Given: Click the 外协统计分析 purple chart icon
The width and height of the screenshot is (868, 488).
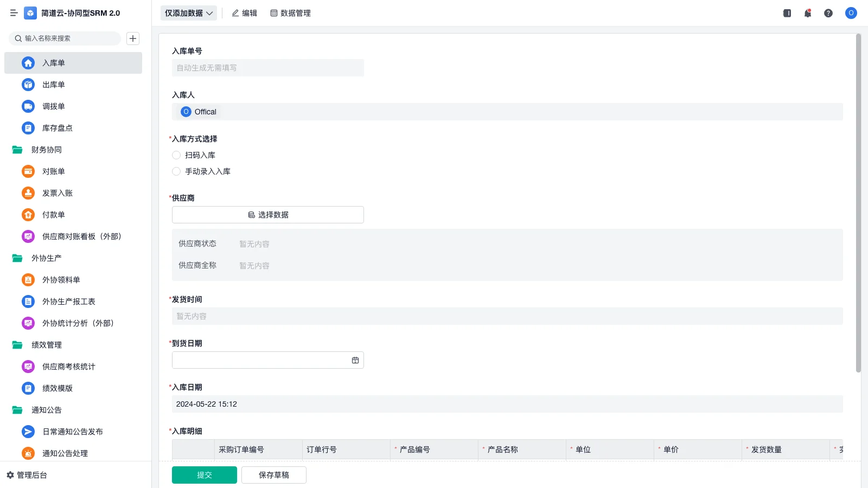Looking at the screenshot, I should click(28, 323).
